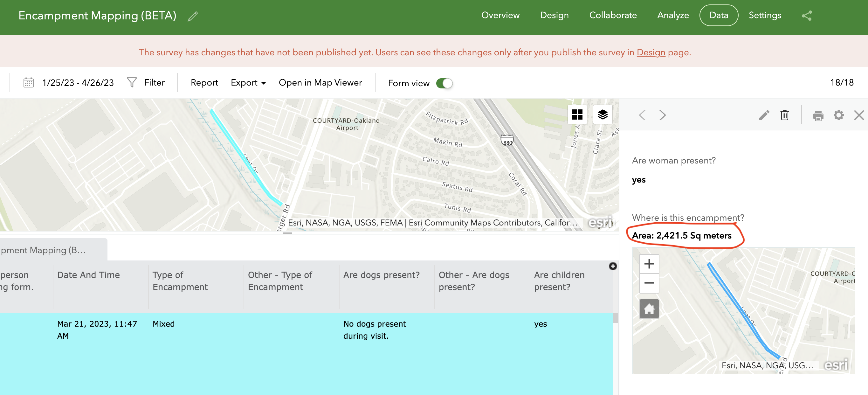
Task: Go to next record arrow
Action: point(663,115)
